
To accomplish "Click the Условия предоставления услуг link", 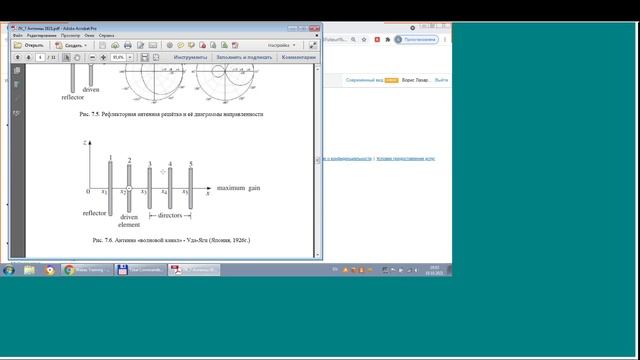I will tap(405, 158).
